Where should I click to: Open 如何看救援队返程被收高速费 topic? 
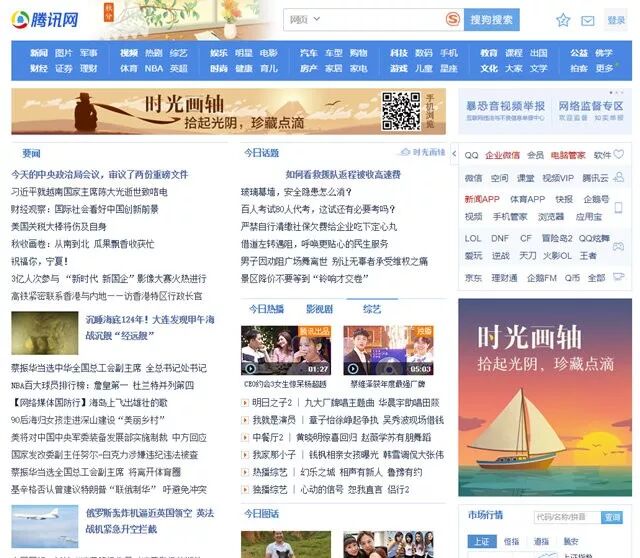tap(343, 175)
